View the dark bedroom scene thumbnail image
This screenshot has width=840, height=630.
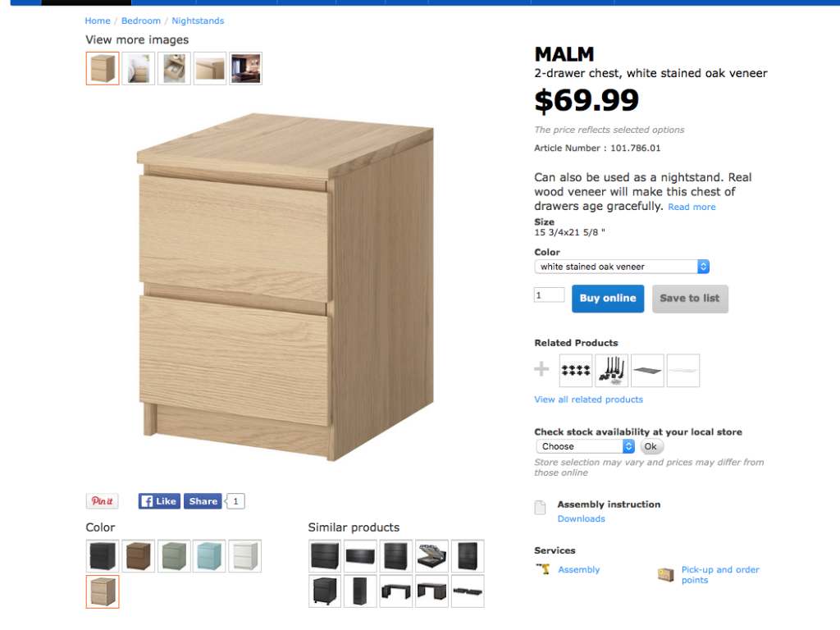[246, 69]
